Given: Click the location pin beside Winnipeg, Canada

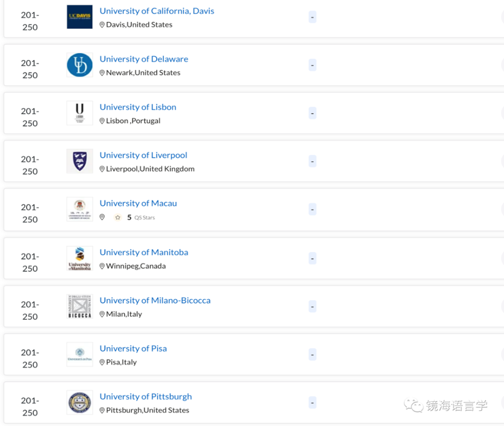Looking at the screenshot, I should (102, 266).
